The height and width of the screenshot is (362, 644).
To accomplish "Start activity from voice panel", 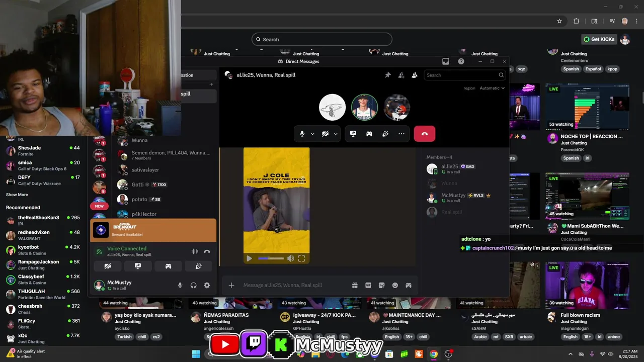I will click(x=169, y=266).
